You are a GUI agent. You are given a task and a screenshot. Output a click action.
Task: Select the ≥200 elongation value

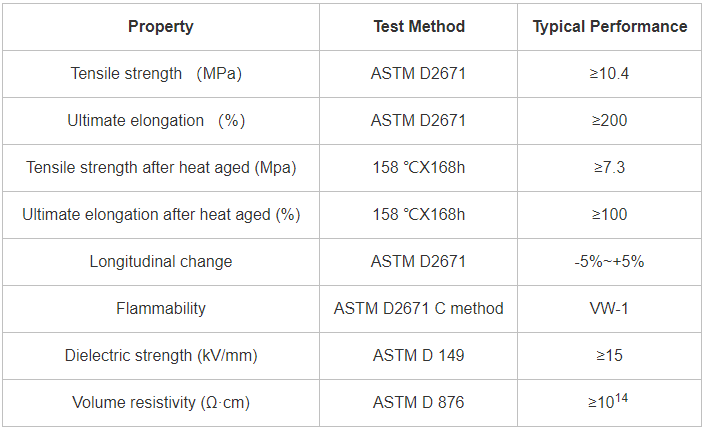(609, 121)
